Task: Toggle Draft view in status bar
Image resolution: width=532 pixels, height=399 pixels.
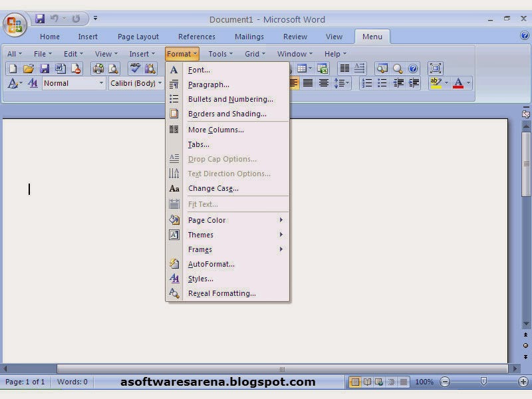Action: [x=404, y=382]
